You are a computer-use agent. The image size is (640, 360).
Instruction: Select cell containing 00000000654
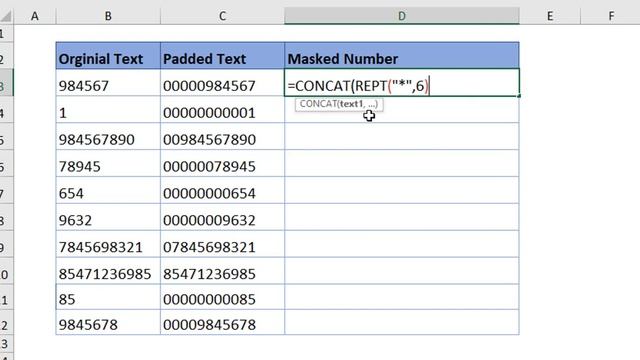(222, 190)
